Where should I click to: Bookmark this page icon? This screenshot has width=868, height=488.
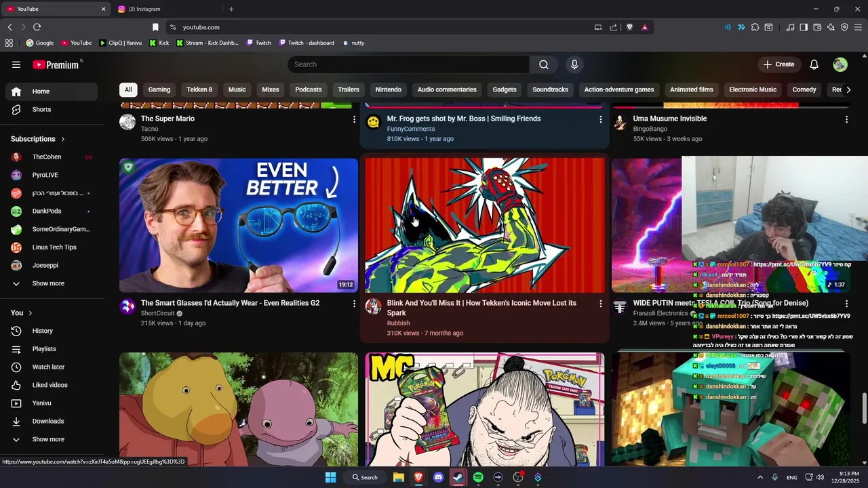click(155, 27)
